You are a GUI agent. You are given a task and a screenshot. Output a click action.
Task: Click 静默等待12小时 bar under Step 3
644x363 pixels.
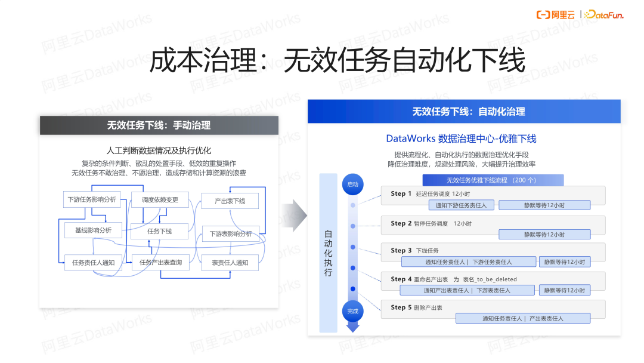[564, 262]
